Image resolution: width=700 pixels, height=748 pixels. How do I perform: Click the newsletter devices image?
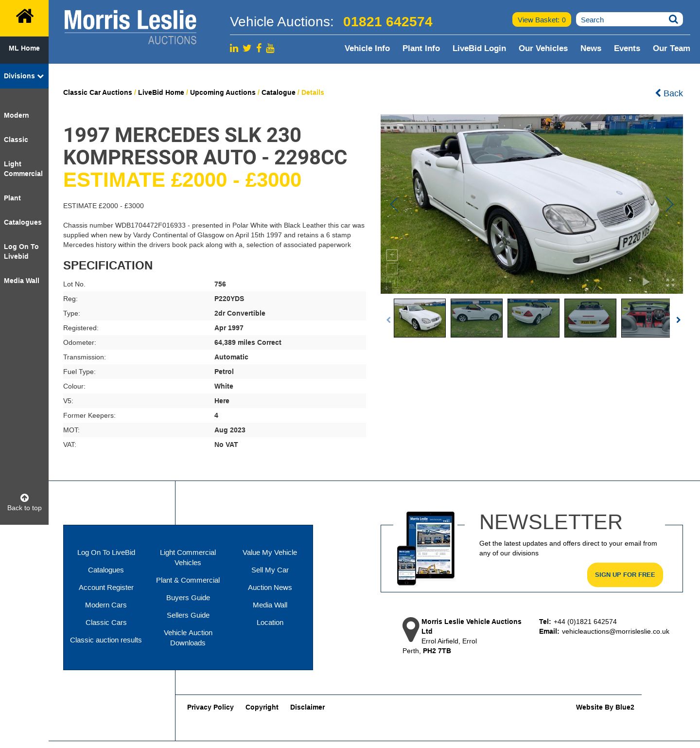pos(426,548)
